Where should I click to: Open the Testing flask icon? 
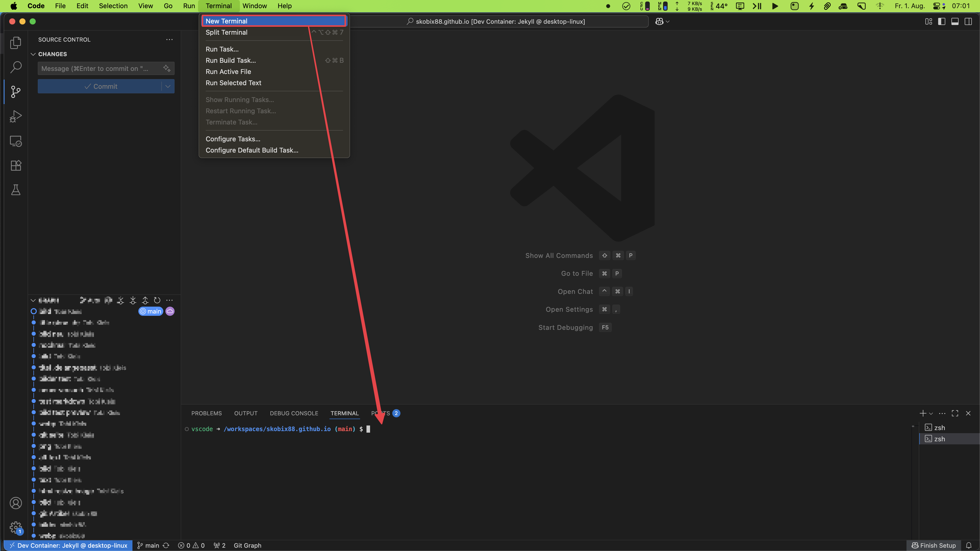(x=16, y=190)
